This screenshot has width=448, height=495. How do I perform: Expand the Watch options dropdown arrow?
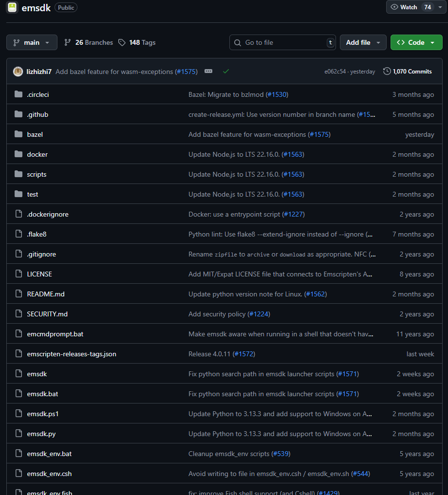[x=440, y=7]
